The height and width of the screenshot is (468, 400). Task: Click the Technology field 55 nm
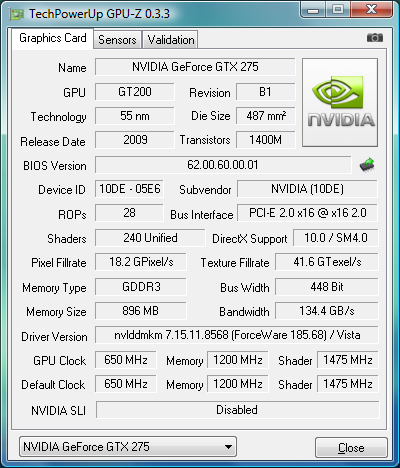(135, 116)
